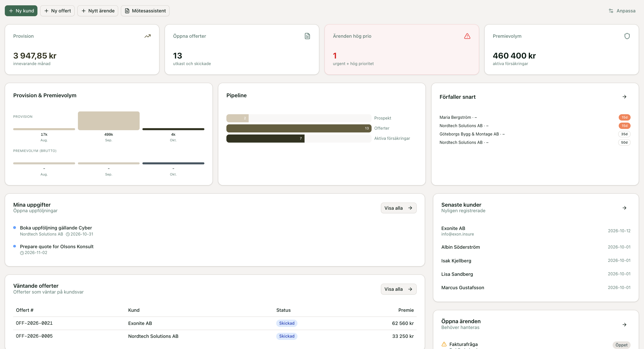
Task: Click the Öppet status badge
Action: click(621, 345)
